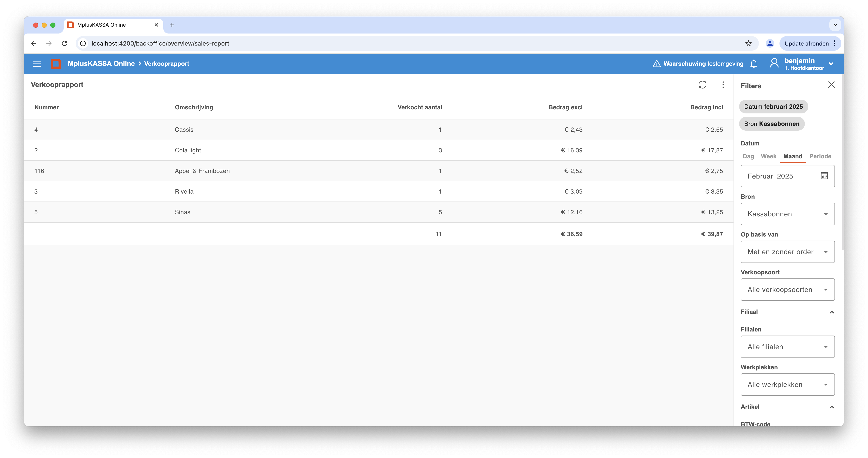This screenshot has height=458, width=868.
Task: Click Update afronden button
Action: click(806, 43)
